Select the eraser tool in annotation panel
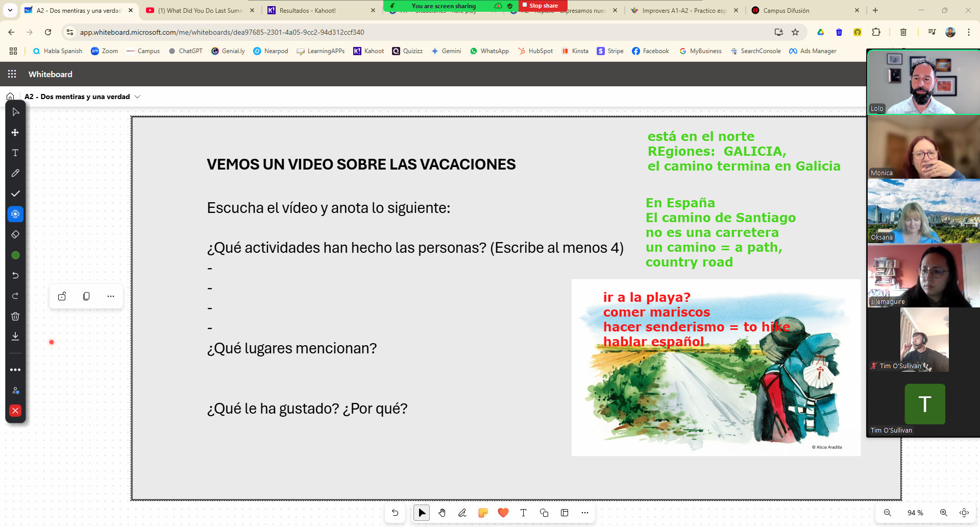This screenshot has width=980, height=527. (15, 234)
